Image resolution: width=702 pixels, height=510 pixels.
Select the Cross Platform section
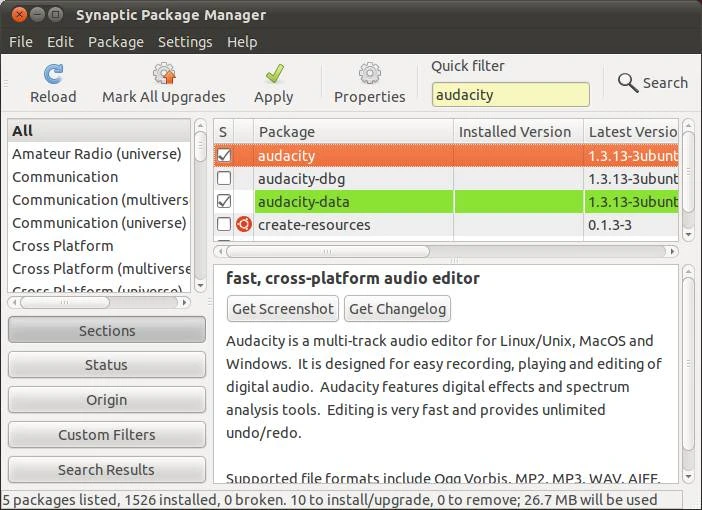pyautogui.click(x=99, y=246)
